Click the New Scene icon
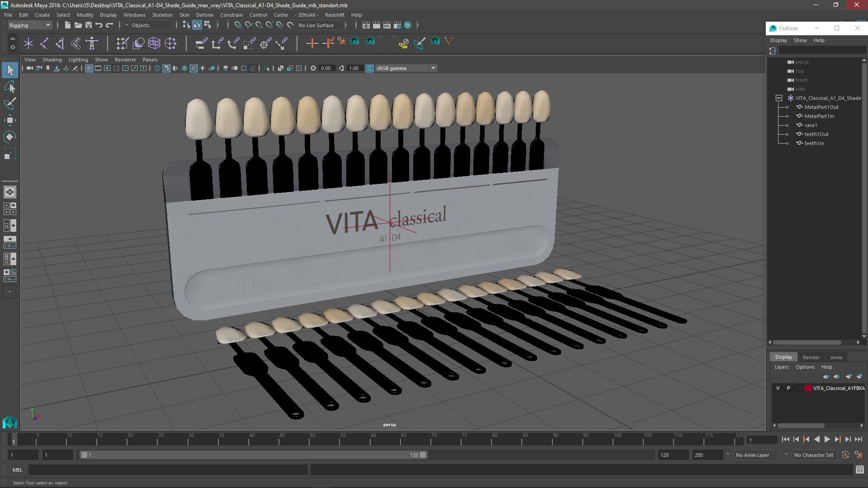 click(x=67, y=25)
